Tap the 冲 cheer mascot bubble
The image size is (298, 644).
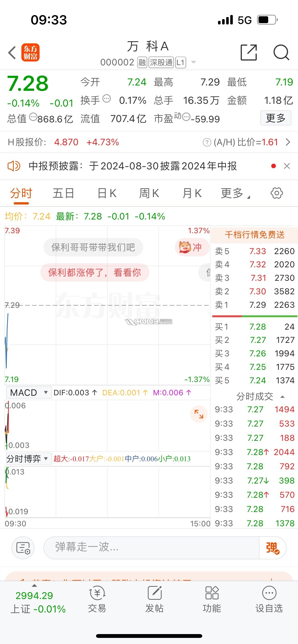click(x=192, y=247)
